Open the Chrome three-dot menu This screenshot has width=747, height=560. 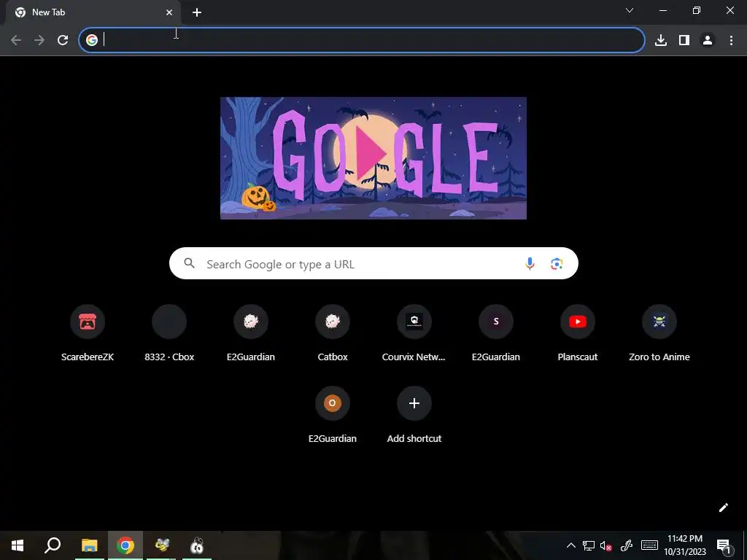[x=731, y=40]
